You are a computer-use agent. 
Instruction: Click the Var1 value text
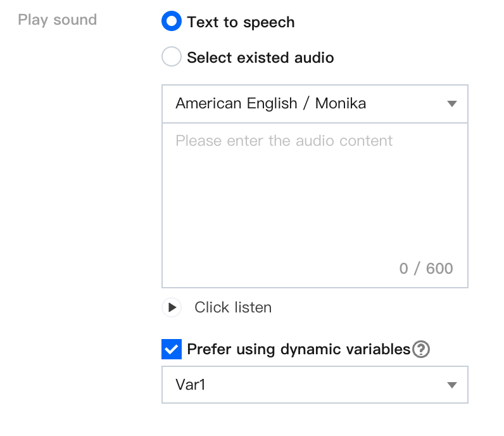191,385
